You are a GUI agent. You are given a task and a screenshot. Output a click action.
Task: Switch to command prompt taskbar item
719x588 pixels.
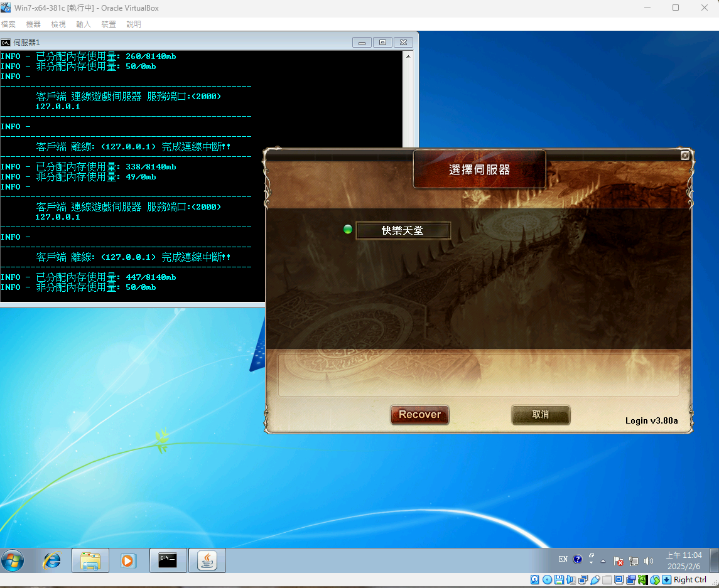pyautogui.click(x=168, y=560)
